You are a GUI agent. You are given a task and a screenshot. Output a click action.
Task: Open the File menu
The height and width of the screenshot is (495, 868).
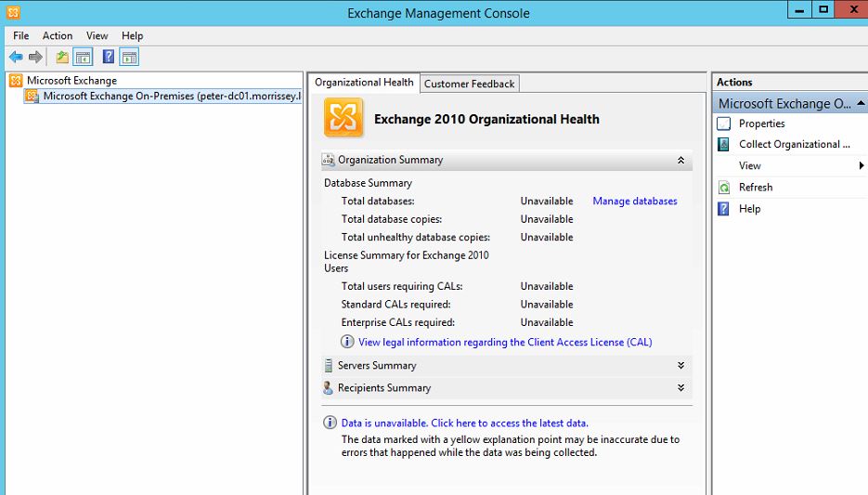[21, 35]
